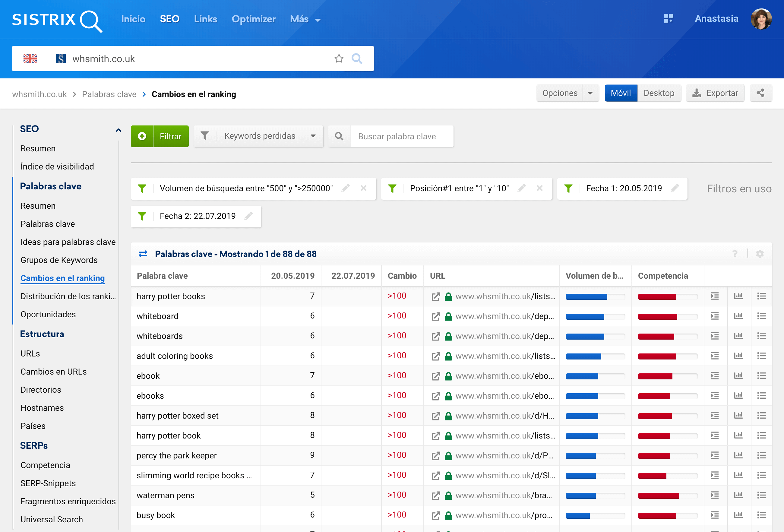Open external link icon for whiteboard row
Screen dimensions: 784x532
pos(435,316)
